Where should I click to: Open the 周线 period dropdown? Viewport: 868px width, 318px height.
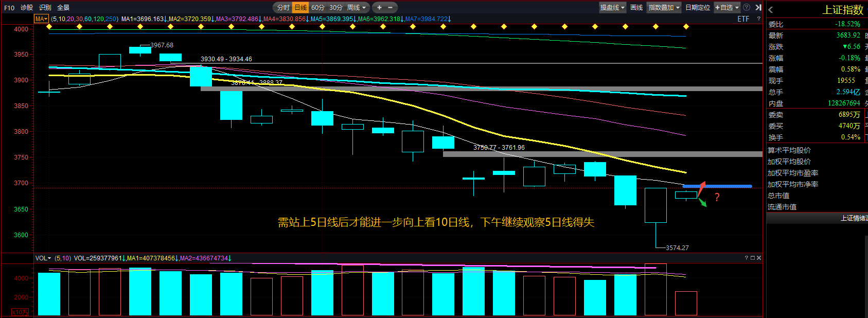[x=357, y=7]
